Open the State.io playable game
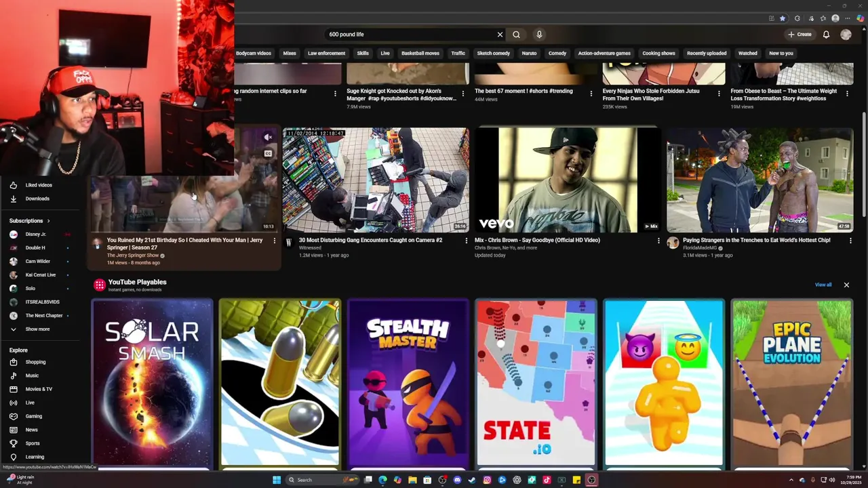The width and height of the screenshot is (868, 488). pos(536,383)
